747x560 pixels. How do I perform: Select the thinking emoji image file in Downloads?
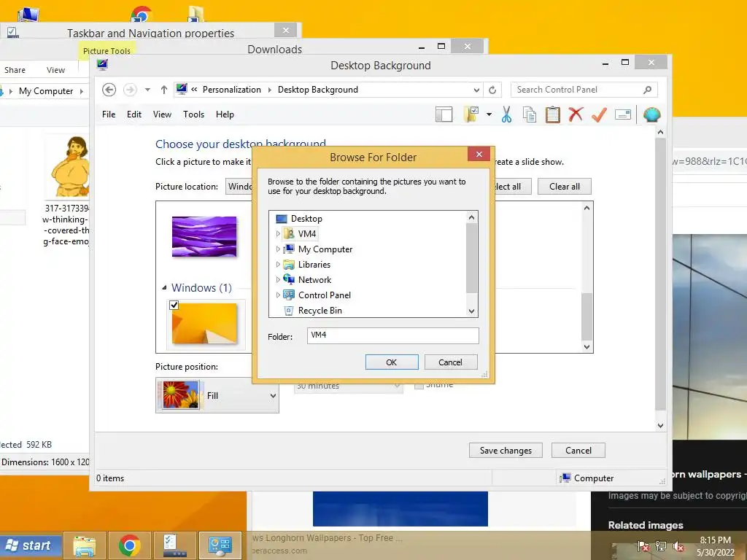66,190
